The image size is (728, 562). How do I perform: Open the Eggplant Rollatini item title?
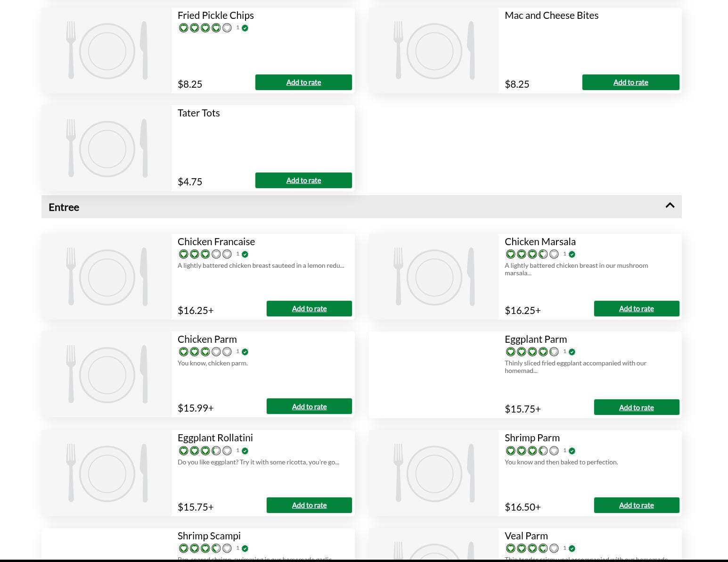point(215,438)
